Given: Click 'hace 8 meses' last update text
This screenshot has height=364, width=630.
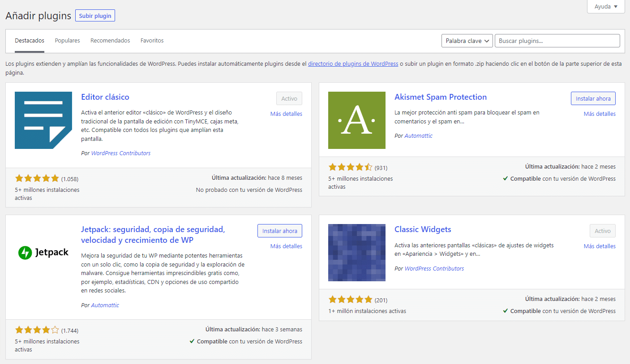Looking at the screenshot, I should coord(285,178).
